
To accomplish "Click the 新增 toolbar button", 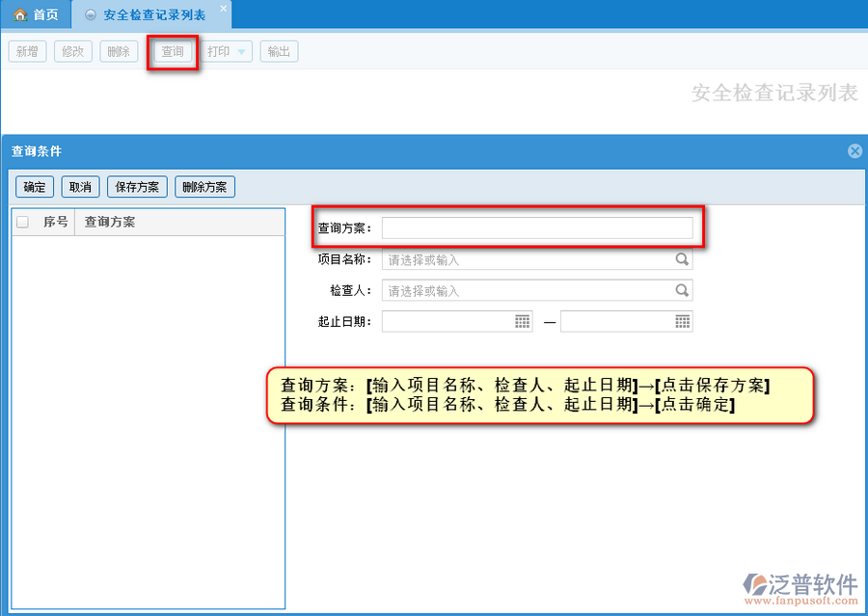I will (27, 52).
